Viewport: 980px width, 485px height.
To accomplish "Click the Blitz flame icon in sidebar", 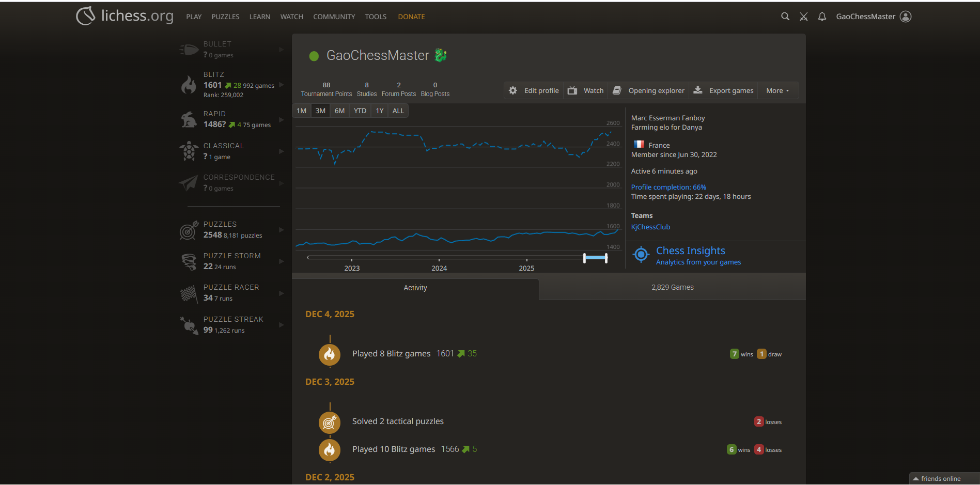I will (189, 85).
